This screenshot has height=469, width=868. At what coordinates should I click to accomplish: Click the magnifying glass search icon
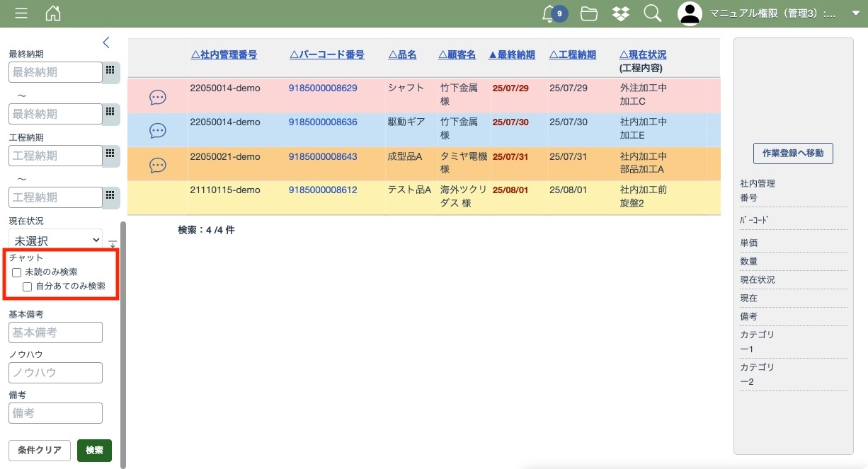652,13
